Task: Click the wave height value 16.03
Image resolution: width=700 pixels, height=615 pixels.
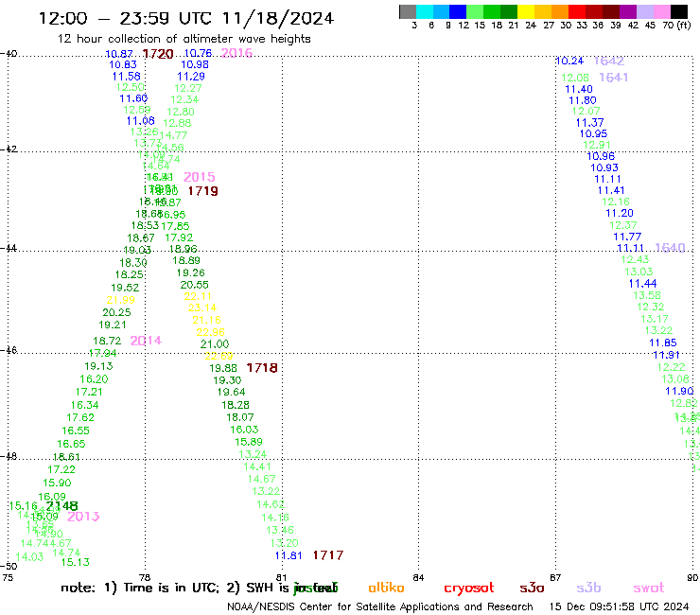Action: [244, 430]
